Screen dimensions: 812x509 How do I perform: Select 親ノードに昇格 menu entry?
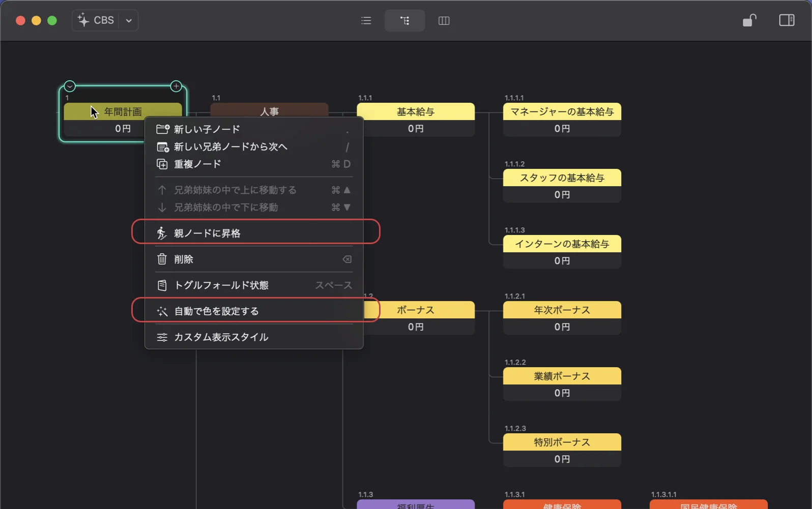(x=254, y=233)
